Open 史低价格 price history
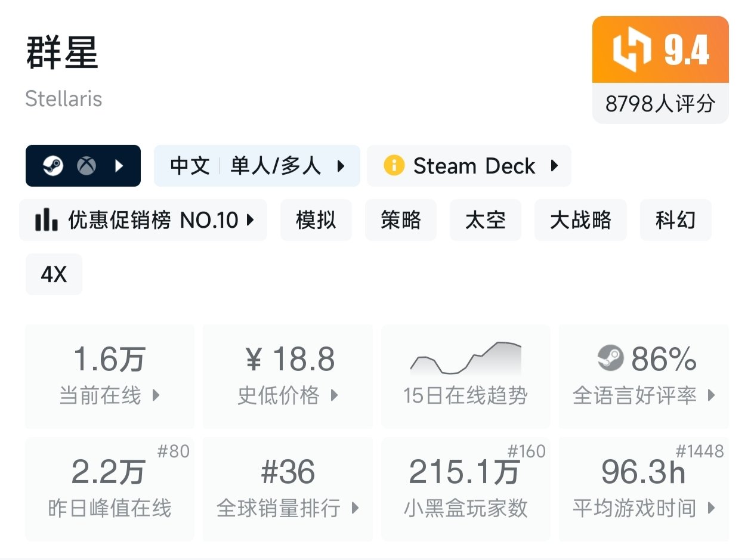Image resolution: width=754 pixels, height=560 pixels. pyautogui.click(x=288, y=376)
